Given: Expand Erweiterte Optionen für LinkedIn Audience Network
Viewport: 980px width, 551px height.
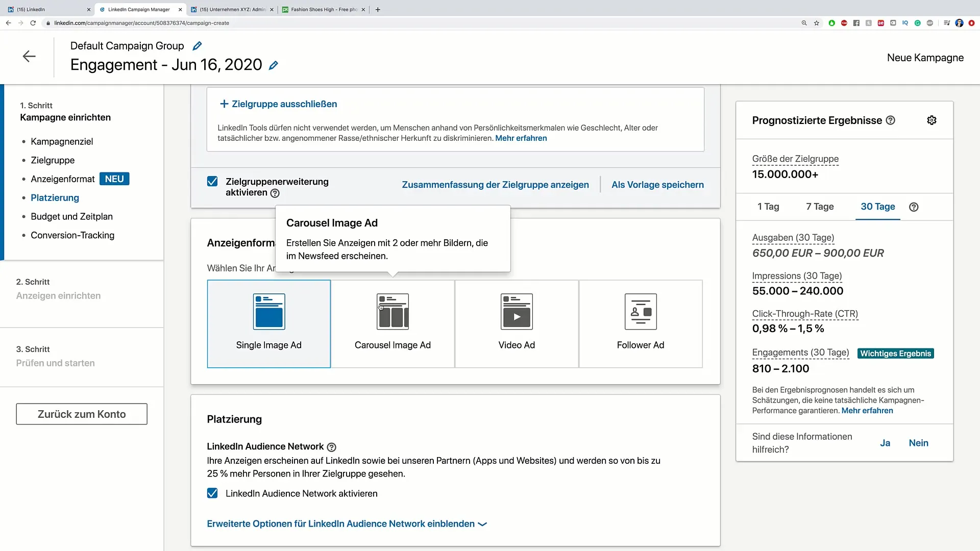Looking at the screenshot, I should click(x=347, y=523).
